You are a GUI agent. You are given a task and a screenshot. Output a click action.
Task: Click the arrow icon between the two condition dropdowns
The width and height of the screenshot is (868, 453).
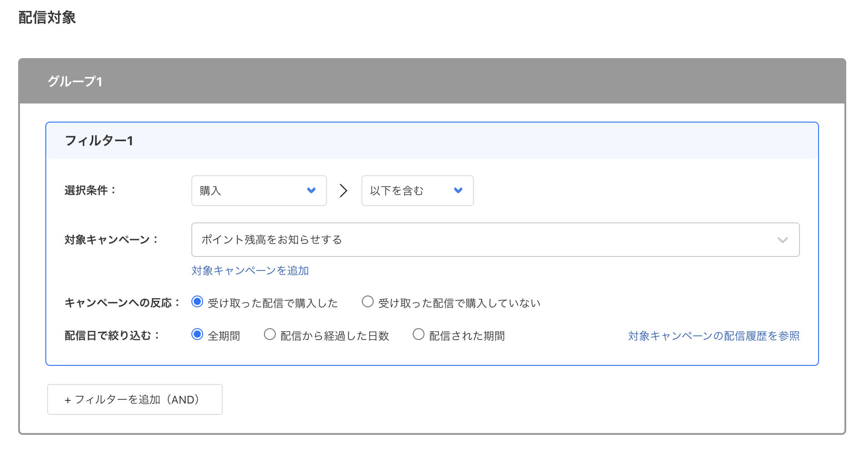click(343, 191)
